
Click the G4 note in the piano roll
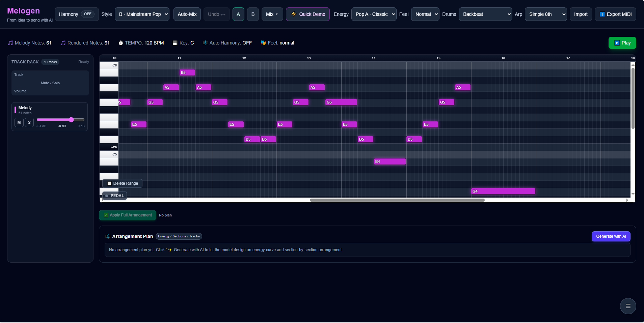pos(503,191)
